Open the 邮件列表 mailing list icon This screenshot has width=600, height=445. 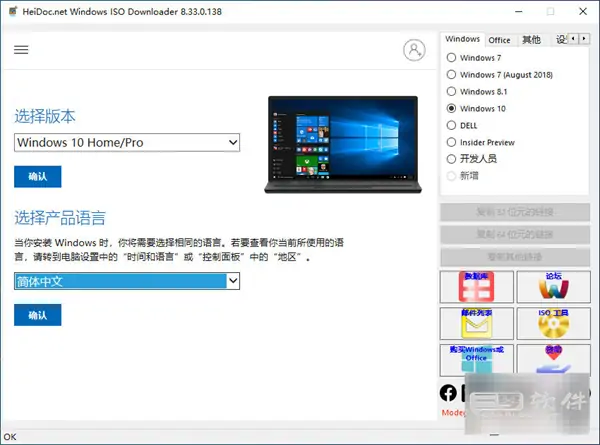(477, 323)
